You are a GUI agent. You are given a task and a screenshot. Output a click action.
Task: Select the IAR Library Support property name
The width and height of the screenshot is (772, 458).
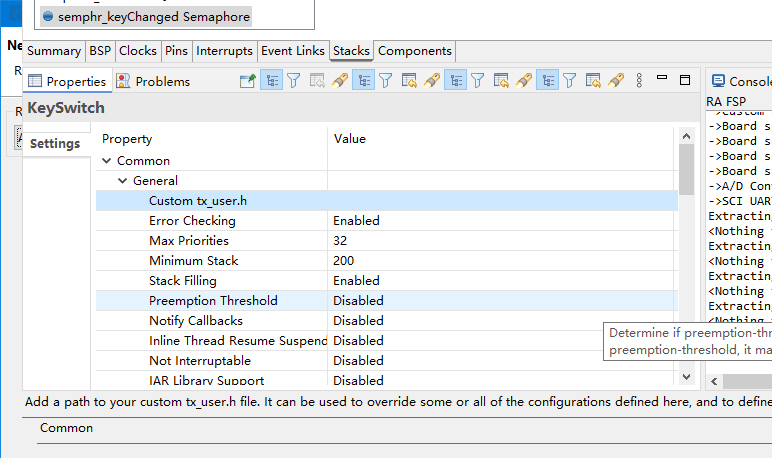[x=206, y=381]
